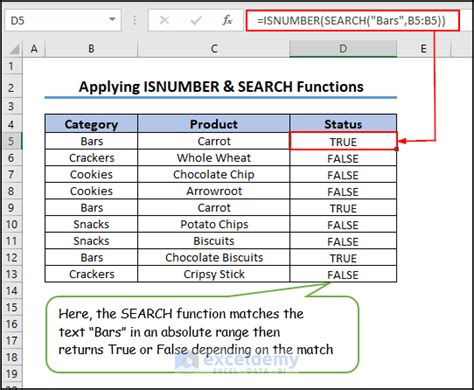Select row 3 header
Screen dimensions: 474x390
click(11, 106)
